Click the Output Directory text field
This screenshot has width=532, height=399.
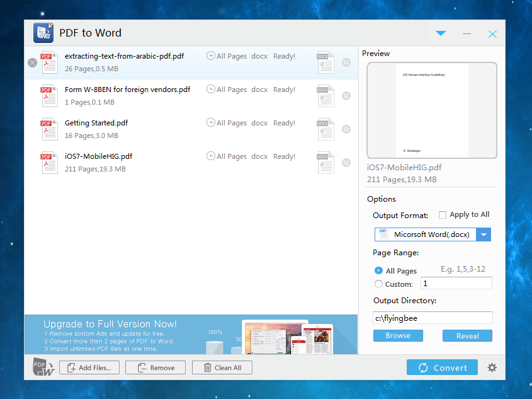tap(433, 318)
